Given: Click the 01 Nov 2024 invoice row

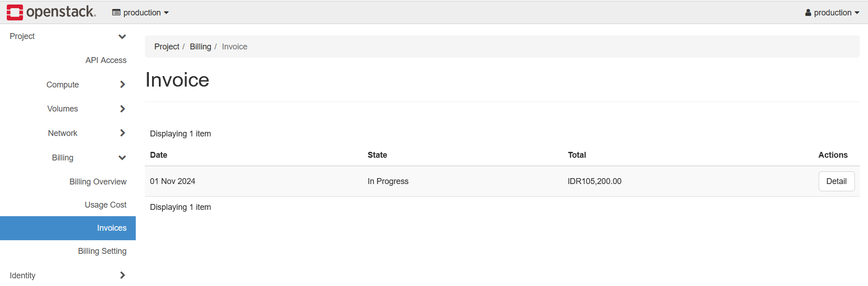Looking at the screenshot, I should 172,181.
